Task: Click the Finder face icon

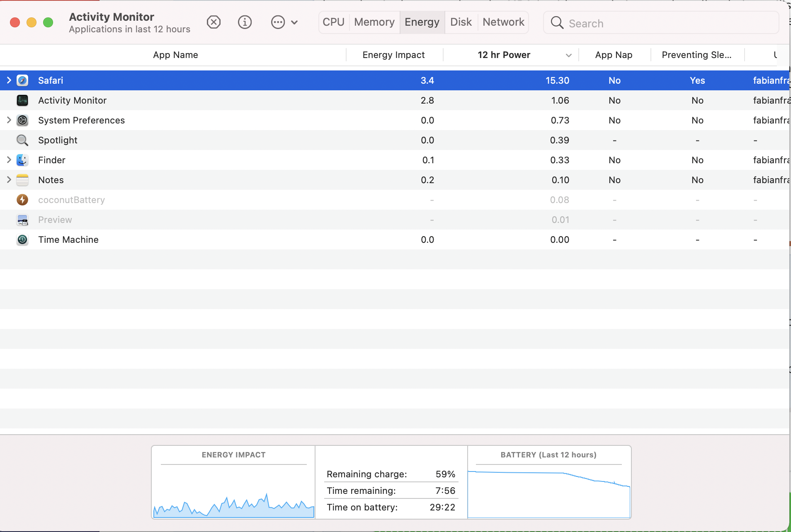Action: pos(22,160)
